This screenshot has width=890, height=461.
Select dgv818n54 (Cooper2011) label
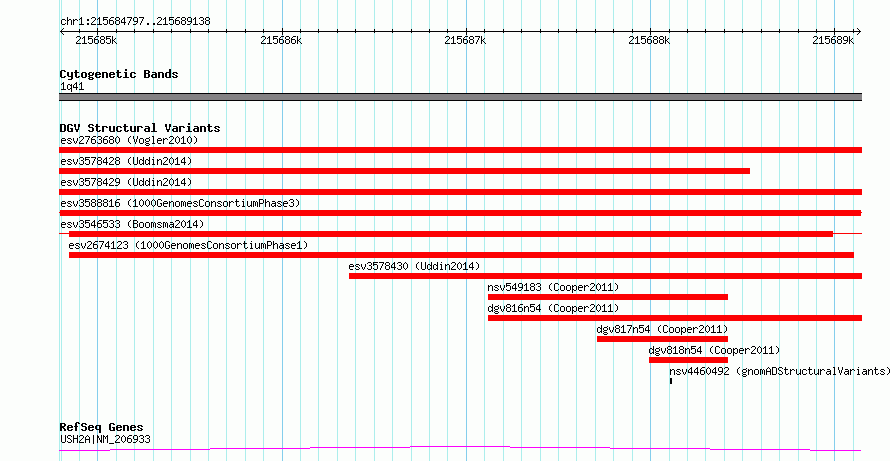point(715,350)
